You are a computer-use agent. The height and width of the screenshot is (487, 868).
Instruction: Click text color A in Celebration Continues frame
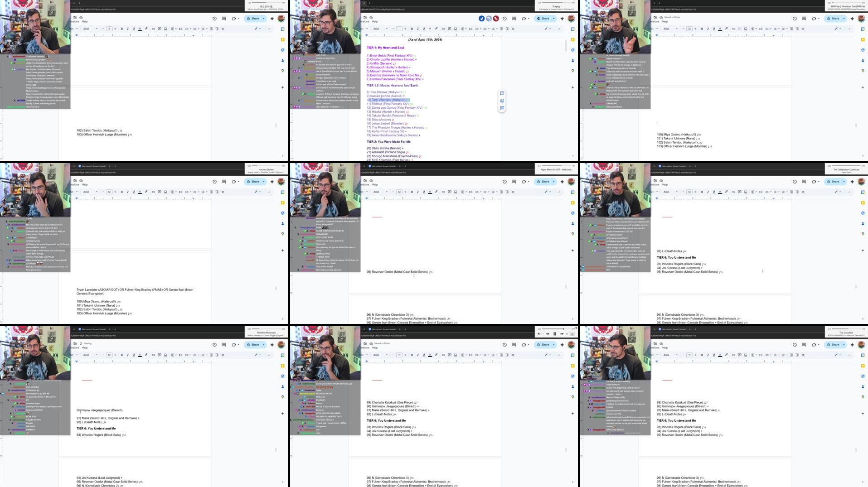click(x=720, y=192)
